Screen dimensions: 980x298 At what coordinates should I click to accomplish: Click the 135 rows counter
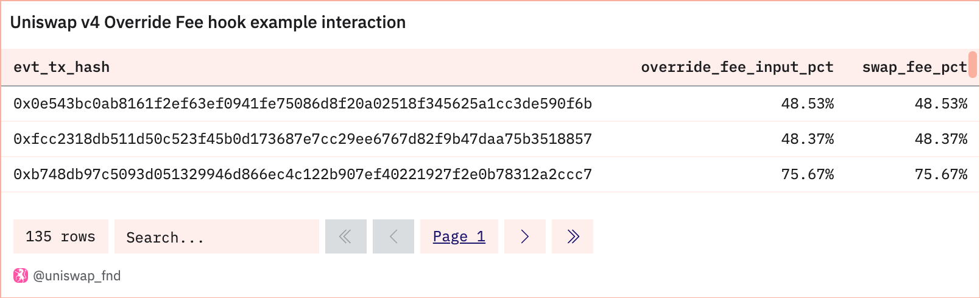point(61,236)
